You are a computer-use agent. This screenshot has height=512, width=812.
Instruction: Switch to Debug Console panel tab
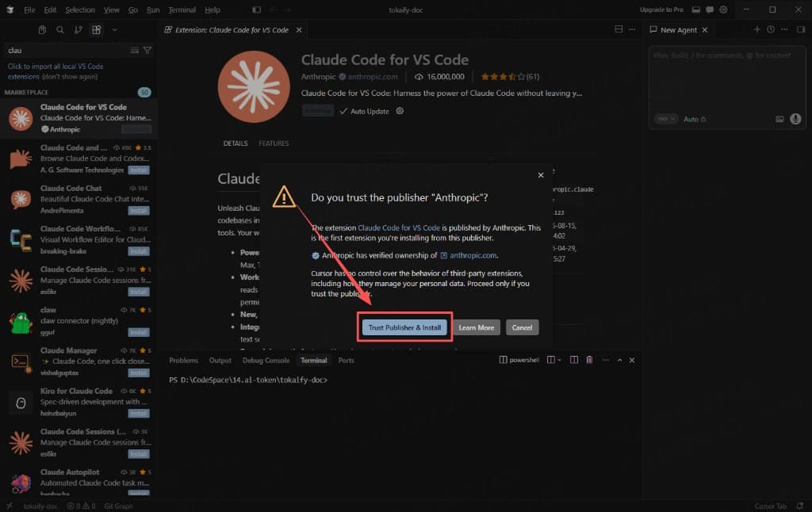[266, 361]
